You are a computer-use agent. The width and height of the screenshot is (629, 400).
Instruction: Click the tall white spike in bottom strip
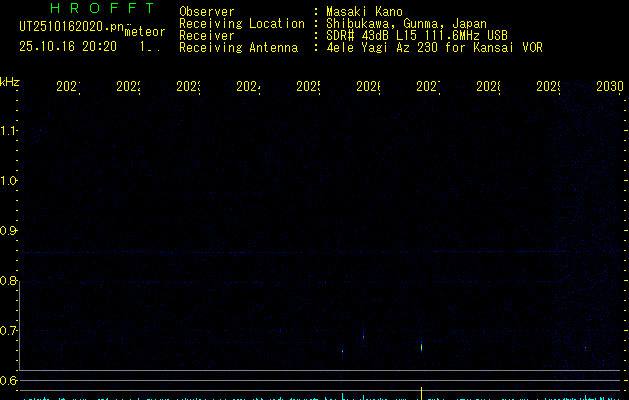[x=422, y=392]
